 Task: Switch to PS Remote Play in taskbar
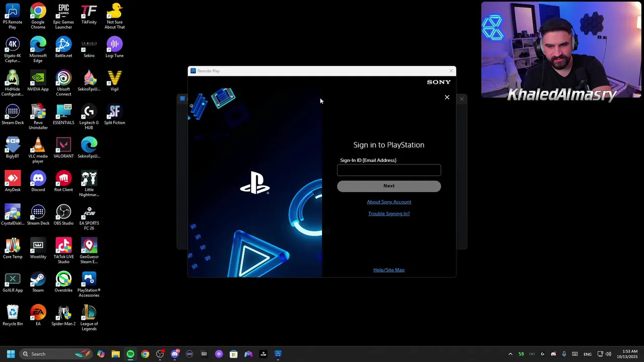coord(278,354)
